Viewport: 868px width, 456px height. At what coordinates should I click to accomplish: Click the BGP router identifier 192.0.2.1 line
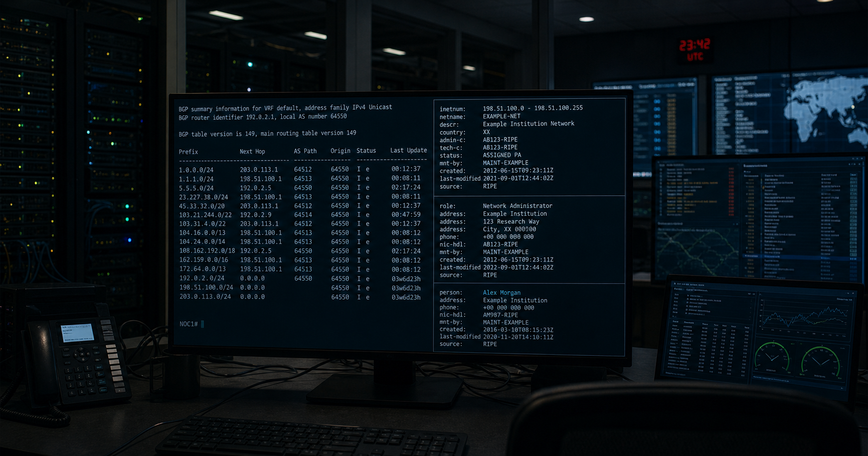263,117
